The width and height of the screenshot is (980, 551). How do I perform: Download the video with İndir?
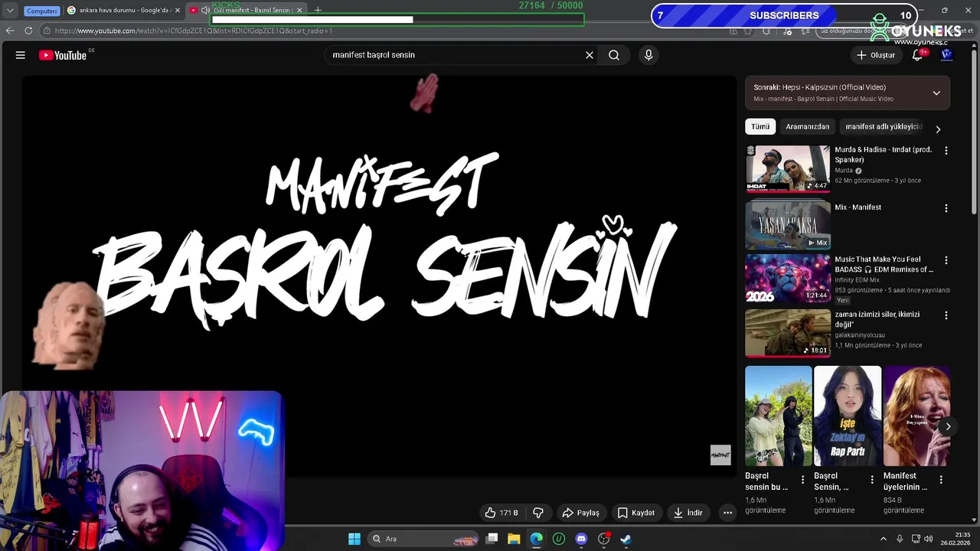tap(688, 513)
